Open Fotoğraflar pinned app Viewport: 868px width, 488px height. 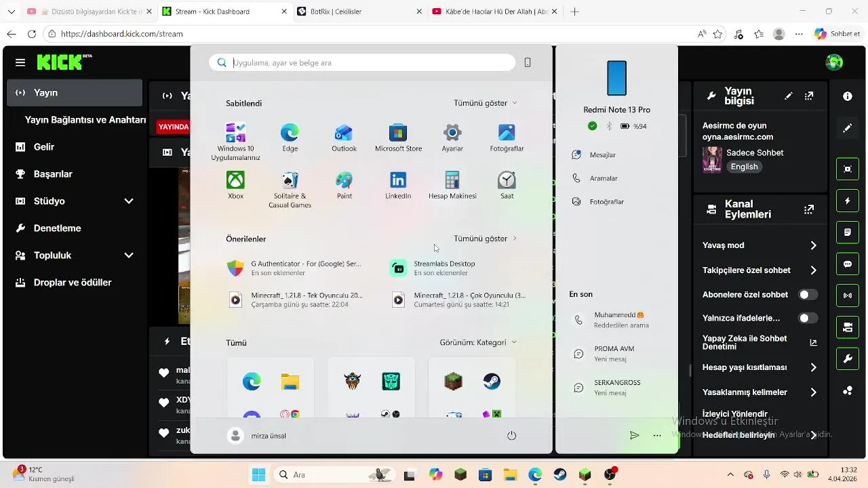(507, 138)
